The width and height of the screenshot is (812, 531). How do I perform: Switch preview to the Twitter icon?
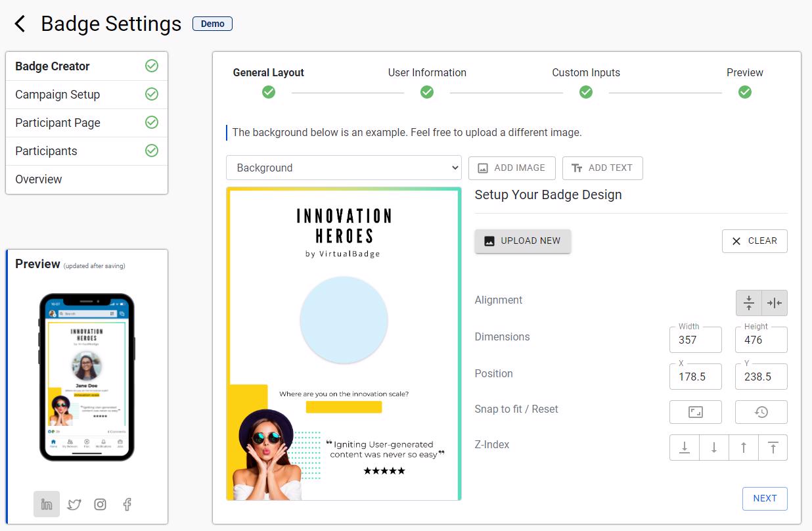pyautogui.click(x=74, y=504)
